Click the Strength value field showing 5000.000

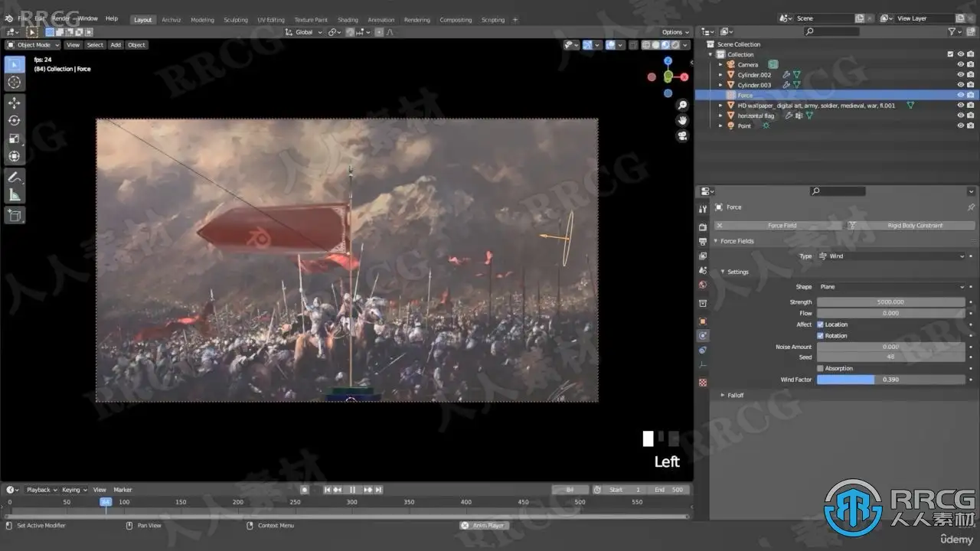[890, 302]
